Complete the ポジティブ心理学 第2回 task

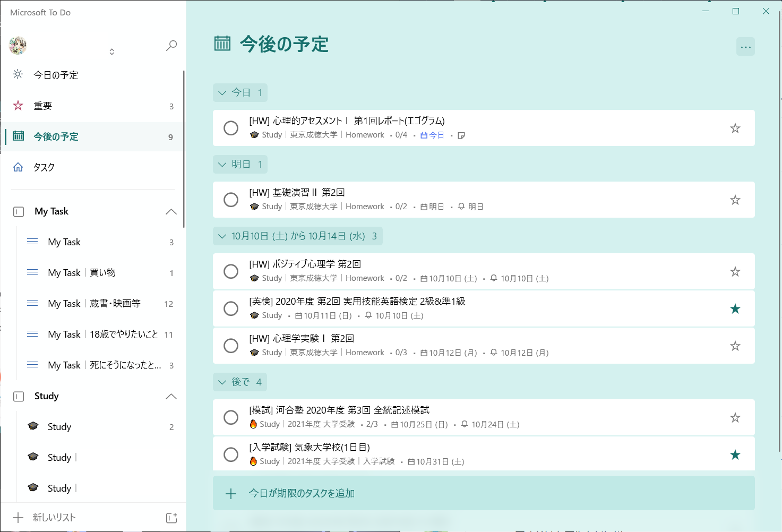point(231,271)
